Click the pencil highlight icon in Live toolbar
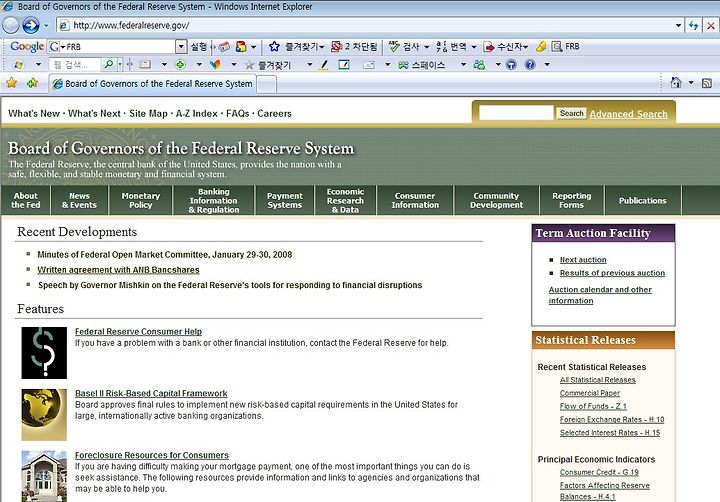Screen dimensions: 720x502 (x=324, y=65)
